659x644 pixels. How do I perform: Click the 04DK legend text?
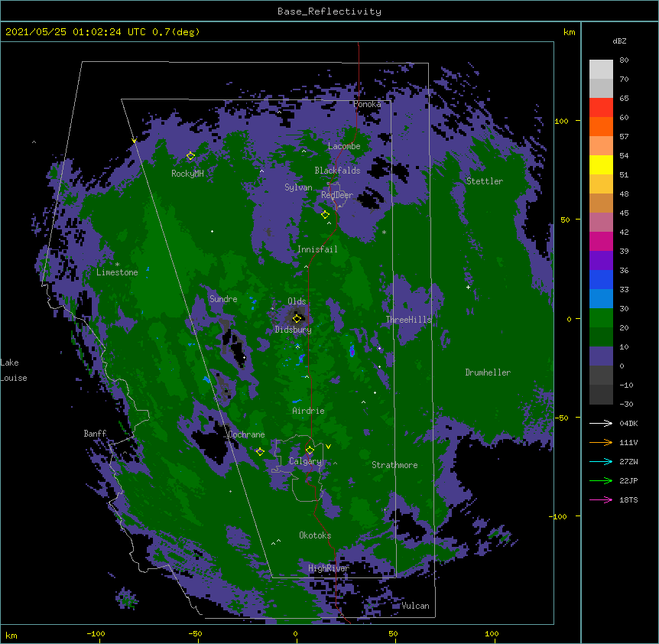[x=628, y=423]
